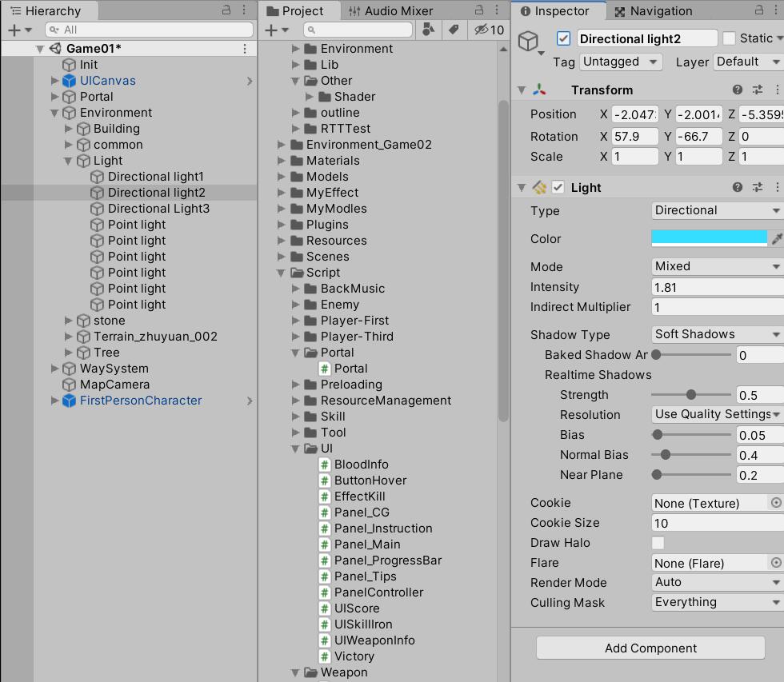Open the Project panel kebab menu

pos(497,10)
